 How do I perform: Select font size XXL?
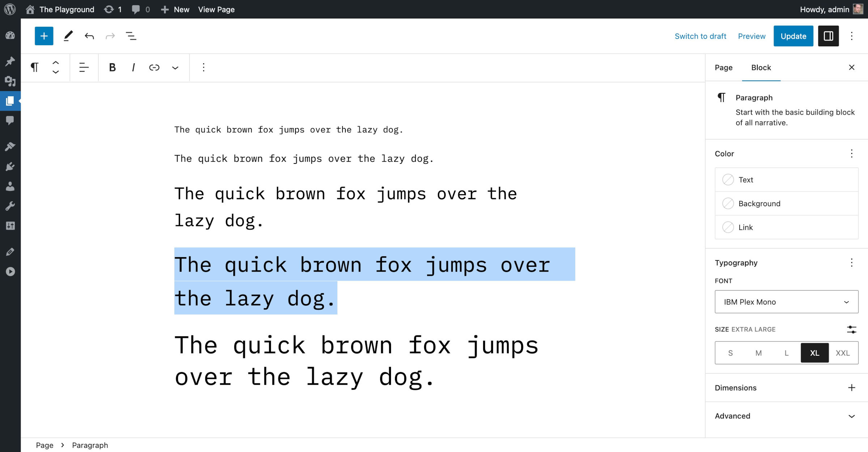coord(843,353)
